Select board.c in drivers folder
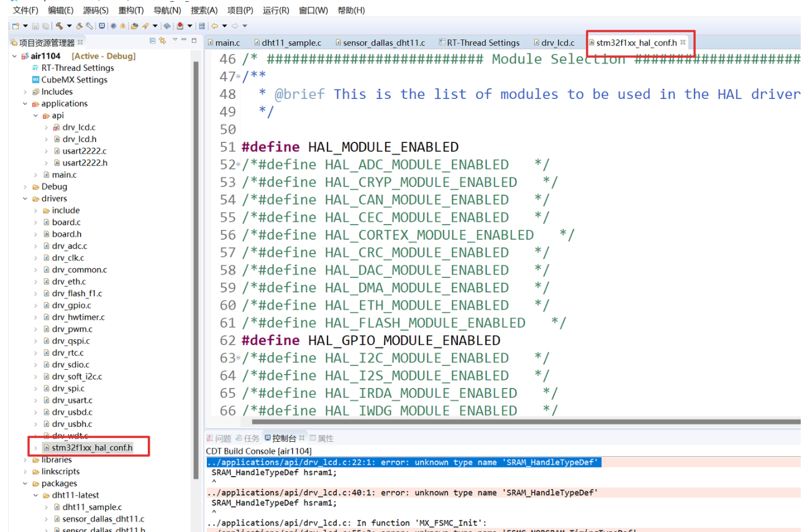 62,222
